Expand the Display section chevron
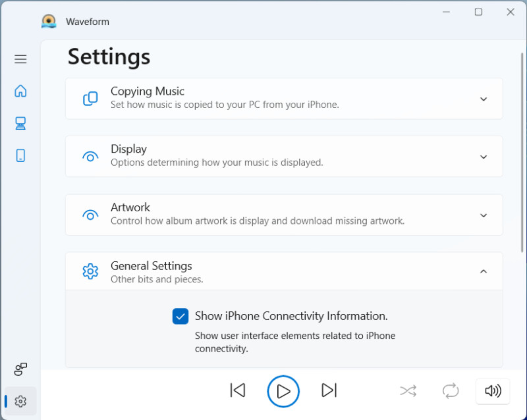This screenshot has width=527, height=420. coord(484,157)
